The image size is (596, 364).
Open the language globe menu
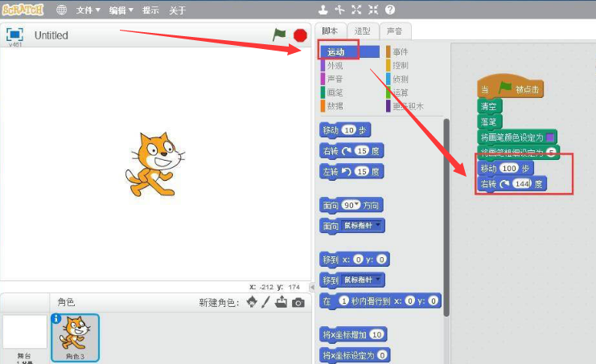pos(61,10)
